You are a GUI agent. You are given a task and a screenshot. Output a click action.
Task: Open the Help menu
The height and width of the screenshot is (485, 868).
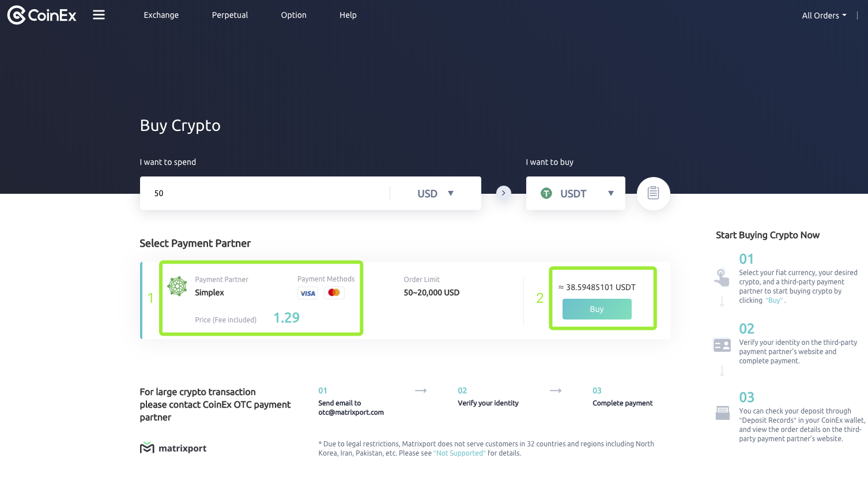pyautogui.click(x=348, y=15)
